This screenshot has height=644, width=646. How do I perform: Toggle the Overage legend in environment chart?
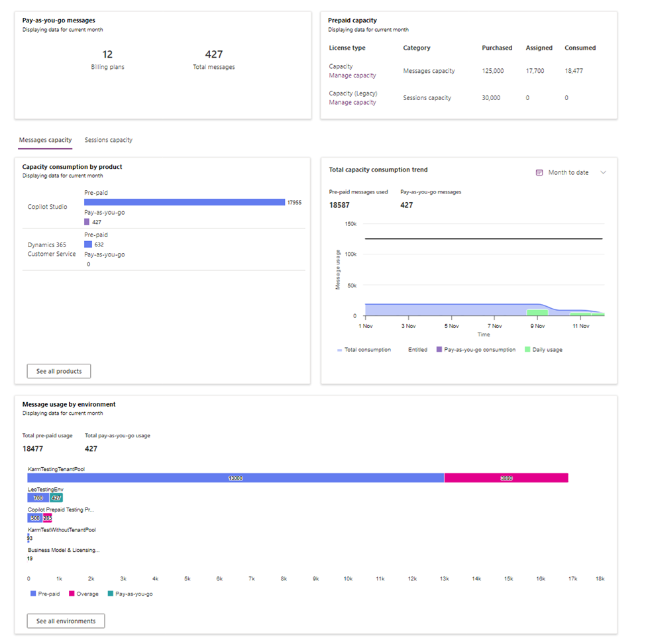tap(83, 594)
